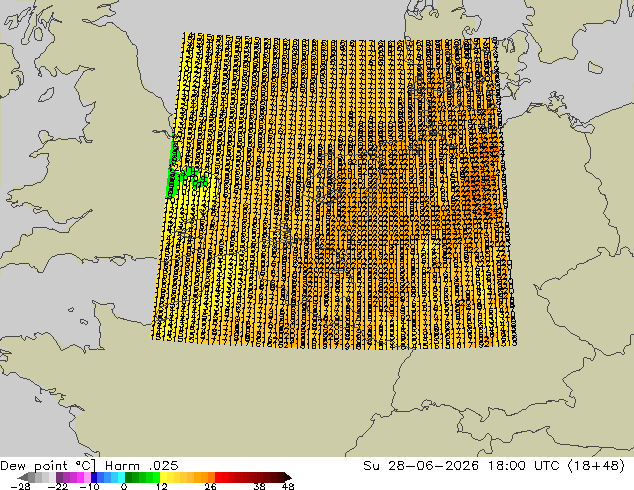
Task: Click the 48 legend value label
Action: click(x=287, y=486)
